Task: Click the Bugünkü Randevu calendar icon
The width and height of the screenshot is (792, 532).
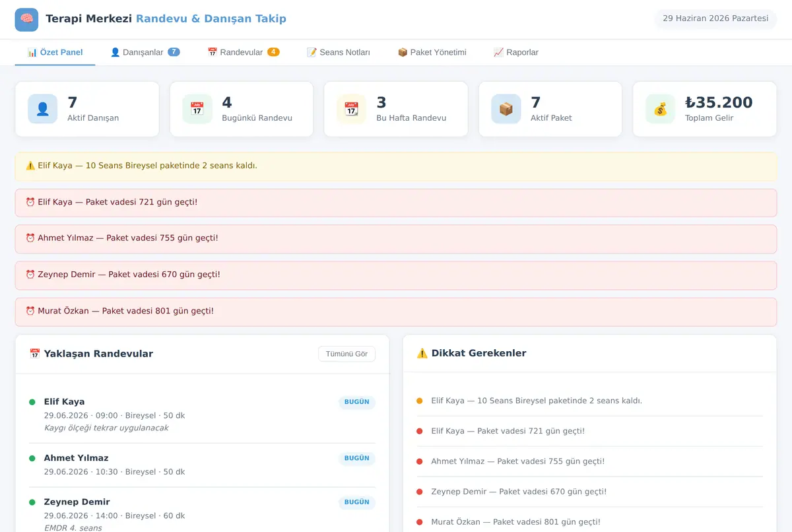Action: [197, 109]
